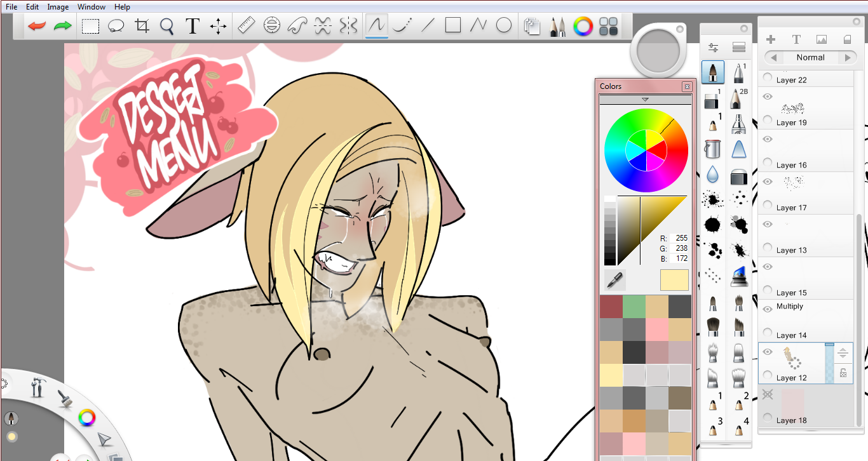868x461 pixels.
Task: Pick the Zoom magnifier tool
Action: [x=167, y=26]
